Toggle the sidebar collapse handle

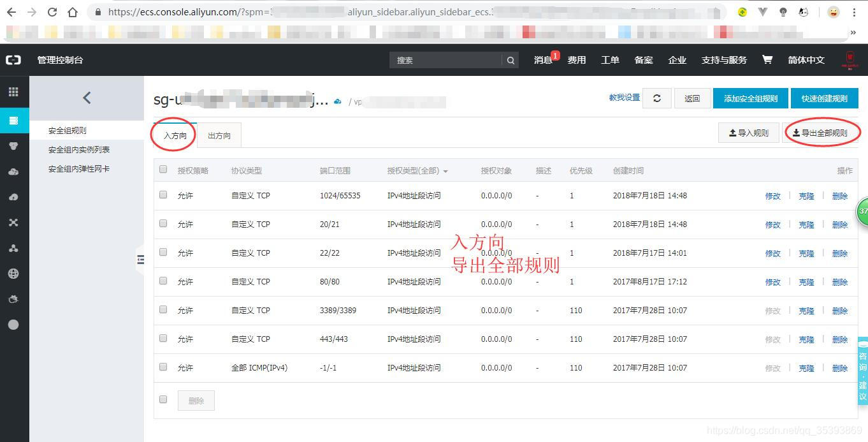coord(140,259)
